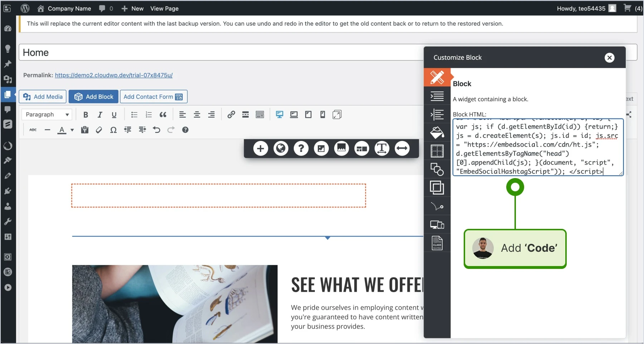Click into the Block HTML textarea
The image size is (644, 344).
coord(538,147)
